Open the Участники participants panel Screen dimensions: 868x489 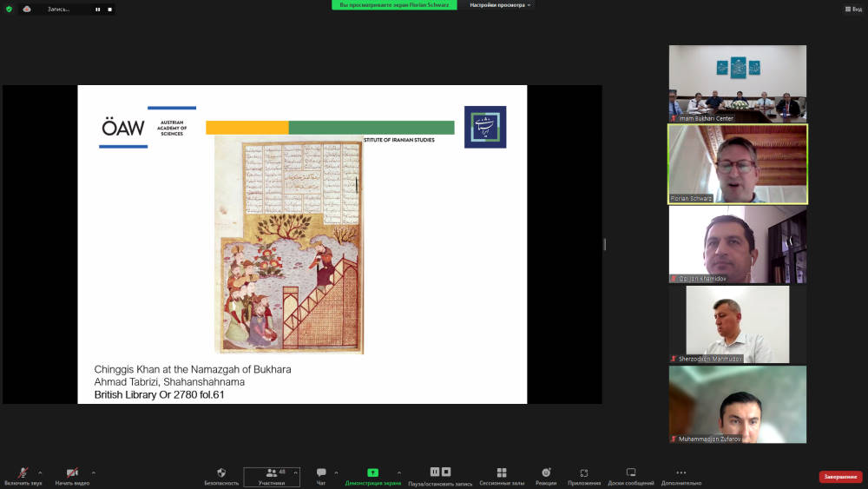271,477
